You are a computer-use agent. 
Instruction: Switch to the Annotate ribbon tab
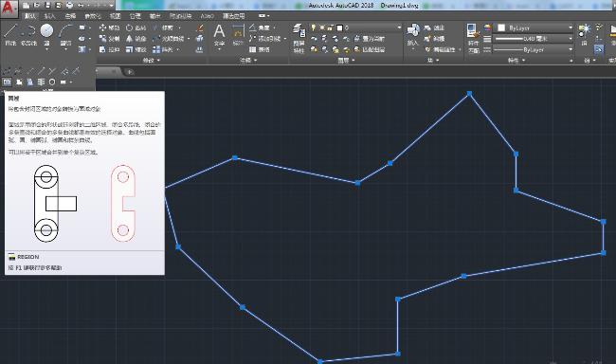coord(70,16)
